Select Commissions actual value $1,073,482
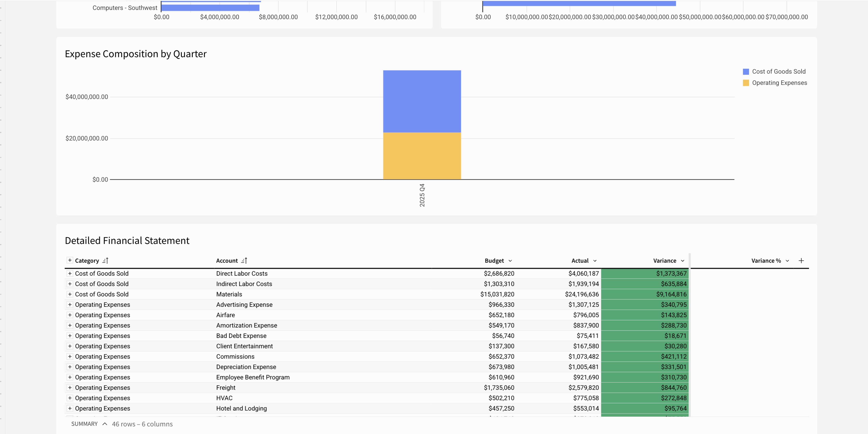 coord(584,357)
